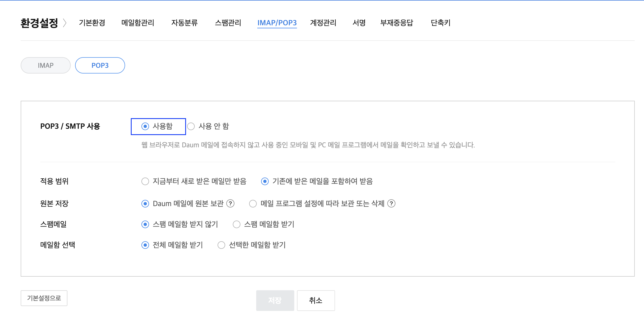Switch to the POP3 tab

click(x=100, y=65)
